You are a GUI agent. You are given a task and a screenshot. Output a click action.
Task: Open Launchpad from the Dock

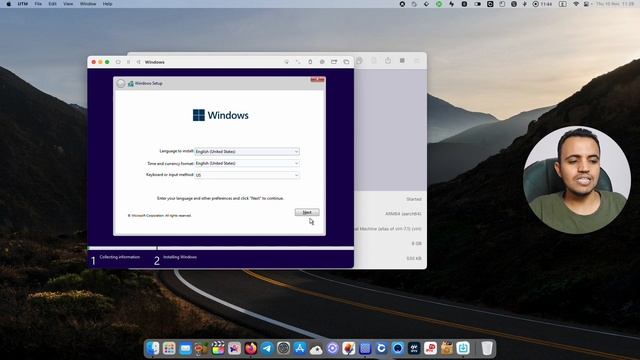[x=169, y=348]
